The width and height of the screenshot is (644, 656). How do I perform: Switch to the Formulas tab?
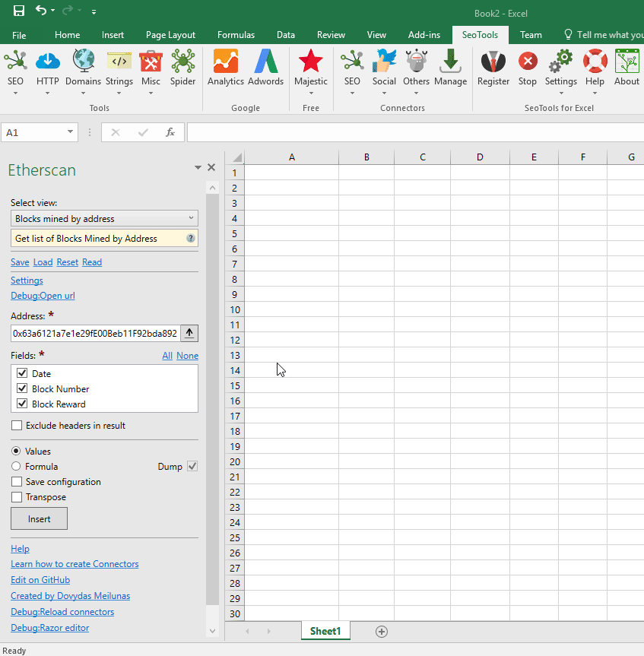click(x=236, y=35)
